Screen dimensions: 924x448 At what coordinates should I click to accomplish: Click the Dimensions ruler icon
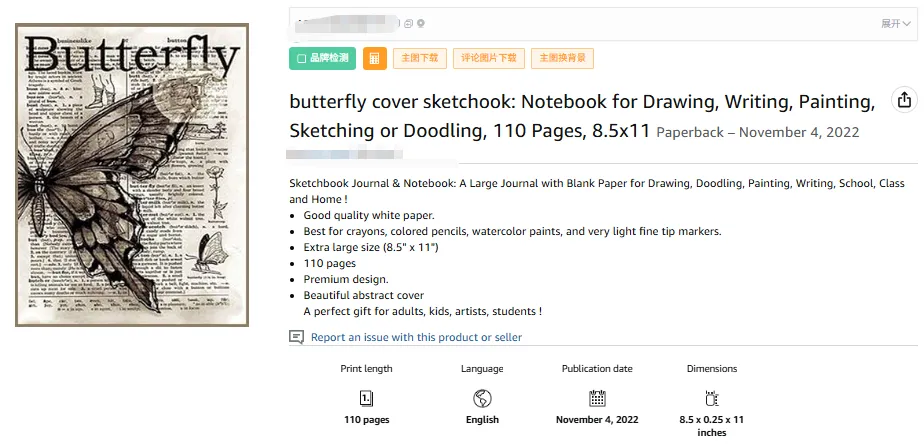click(x=712, y=398)
